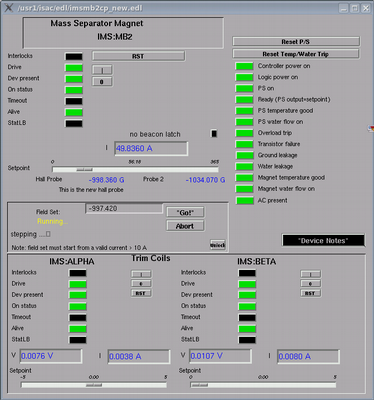The width and height of the screenshot is (374, 400).
Task: Abort the field set operation
Action: (x=185, y=226)
